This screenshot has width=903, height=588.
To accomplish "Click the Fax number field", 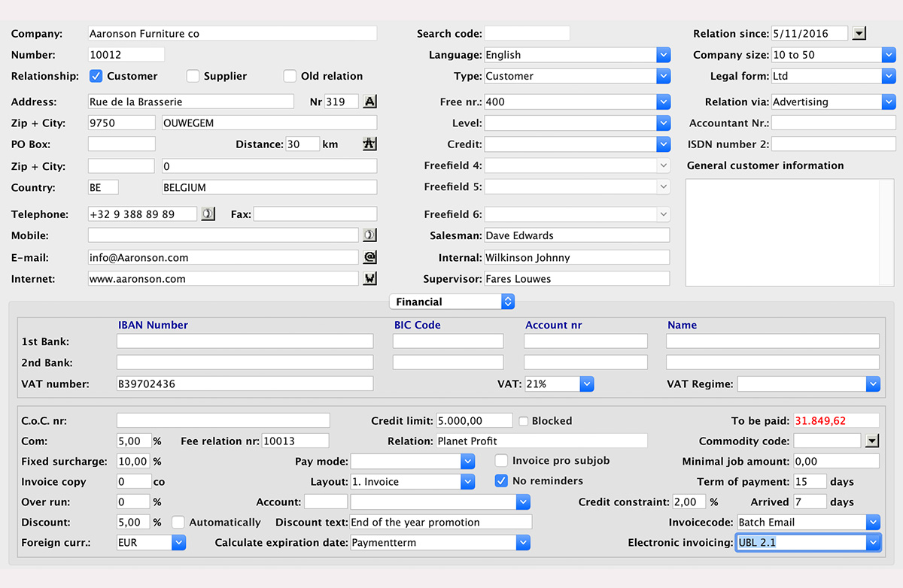I will click(315, 214).
